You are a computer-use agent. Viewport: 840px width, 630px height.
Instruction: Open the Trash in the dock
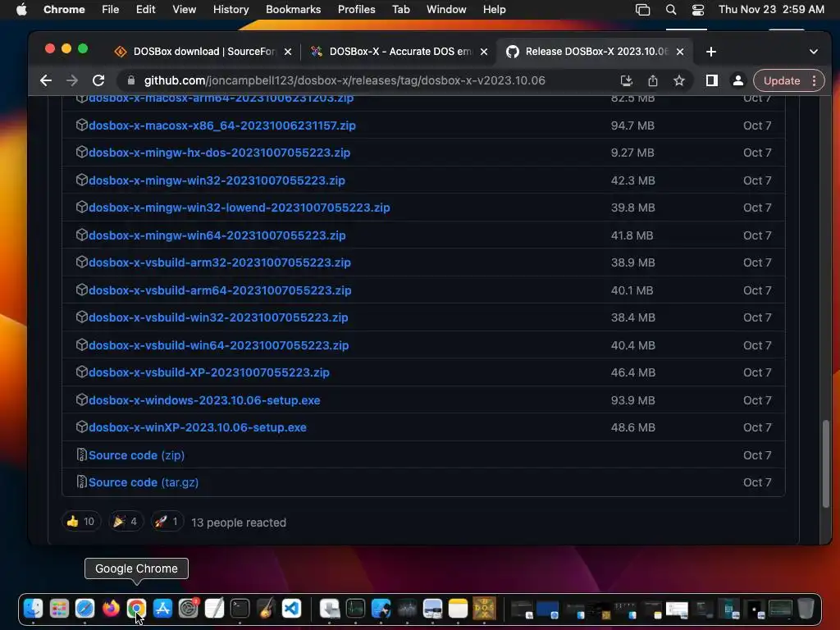[806, 609]
